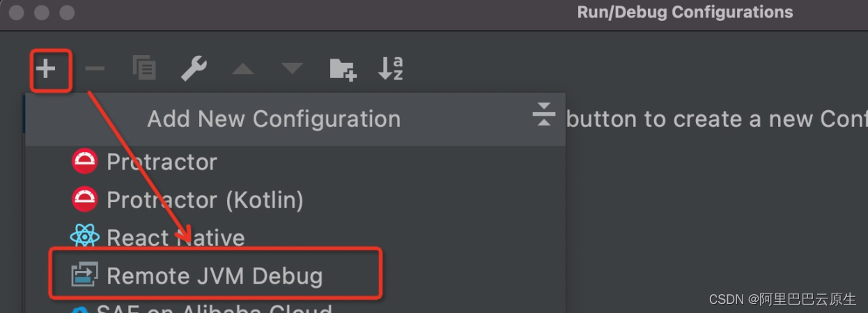Select the Remote JVM Debug label
868x313 pixels.
[x=215, y=276]
